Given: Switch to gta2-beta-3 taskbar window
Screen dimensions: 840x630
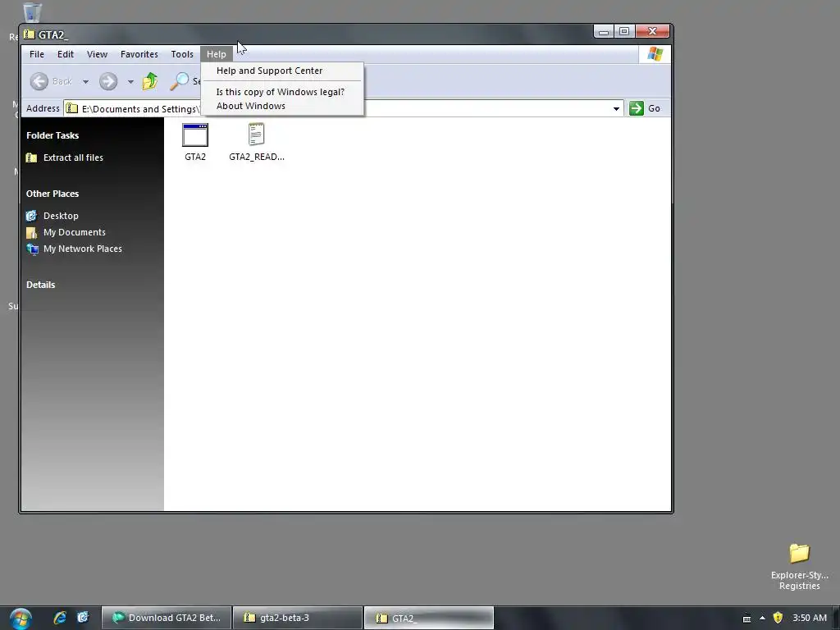Looking at the screenshot, I should [298, 618].
